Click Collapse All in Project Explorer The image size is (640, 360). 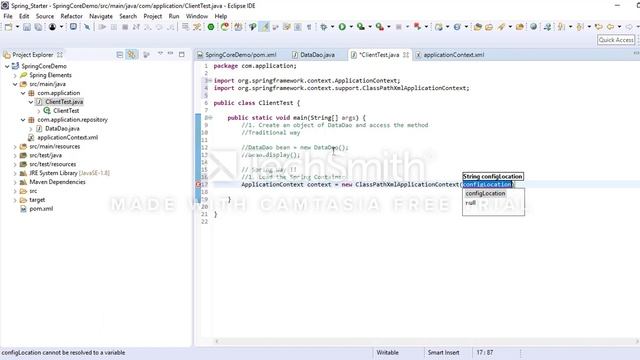[x=120, y=55]
